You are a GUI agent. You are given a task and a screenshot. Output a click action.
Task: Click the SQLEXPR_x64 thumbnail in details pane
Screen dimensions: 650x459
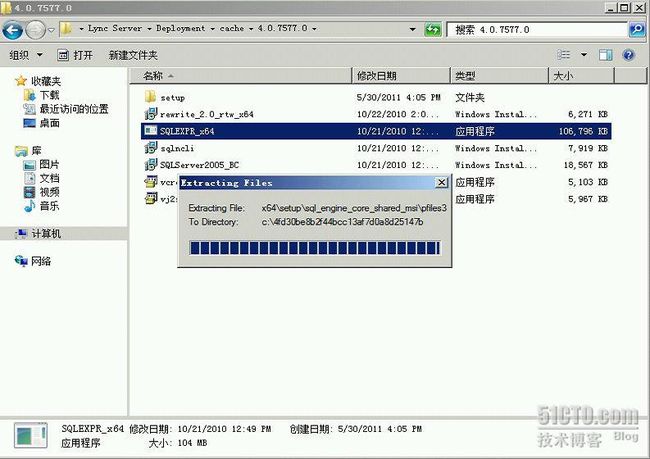(x=30, y=435)
